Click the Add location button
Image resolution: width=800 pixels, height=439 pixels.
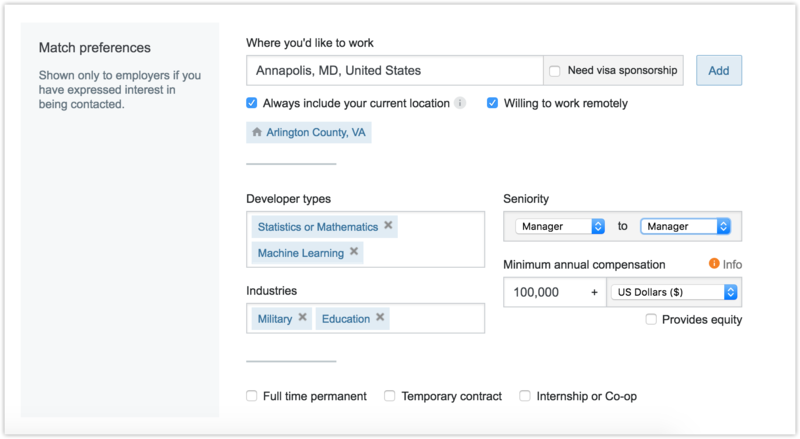tap(719, 70)
